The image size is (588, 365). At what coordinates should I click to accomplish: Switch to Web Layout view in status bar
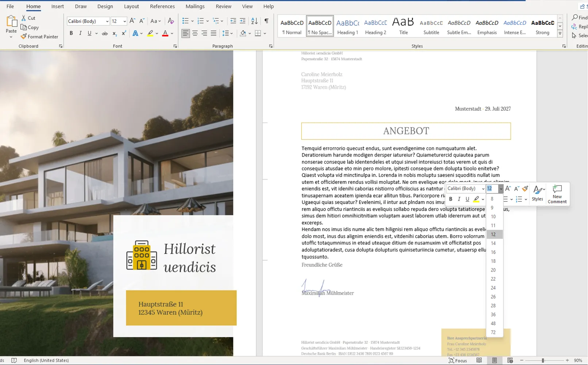pos(510,360)
